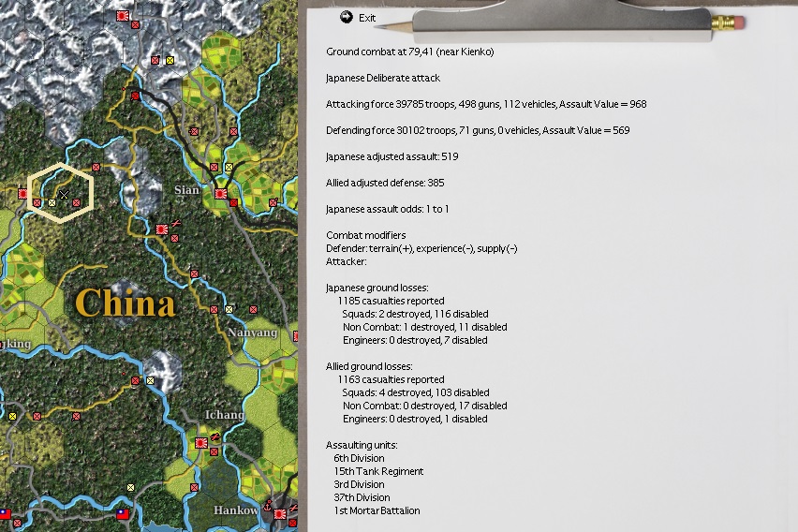Click '1st Mortar Battalion' in assaulting units
Image resolution: width=798 pixels, height=532 pixels.
click(377, 510)
